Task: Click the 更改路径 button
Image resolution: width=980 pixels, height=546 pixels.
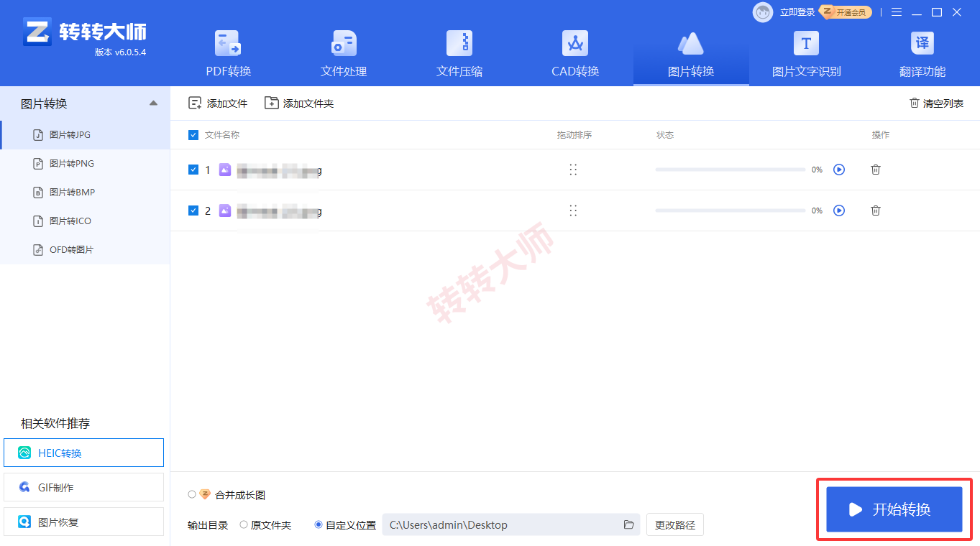Action: 675,525
